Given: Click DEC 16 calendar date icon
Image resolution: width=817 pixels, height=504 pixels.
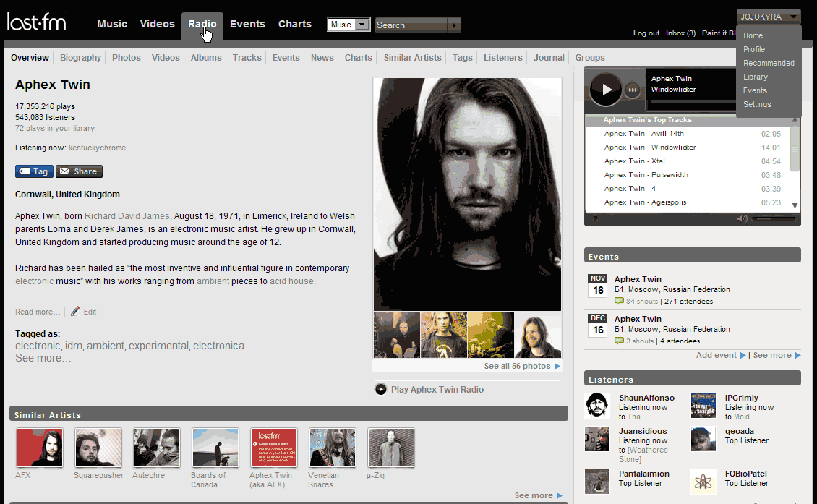Looking at the screenshot, I should (x=598, y=325).
